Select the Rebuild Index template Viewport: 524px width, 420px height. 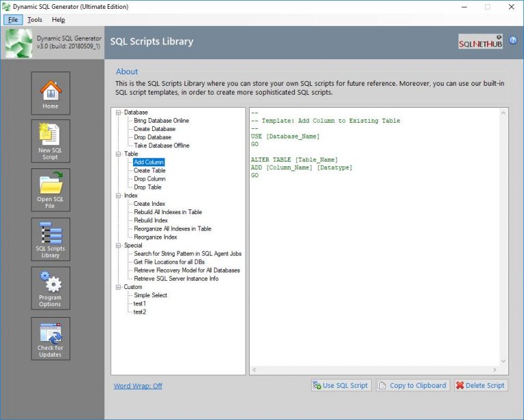[x=151, y=220]
